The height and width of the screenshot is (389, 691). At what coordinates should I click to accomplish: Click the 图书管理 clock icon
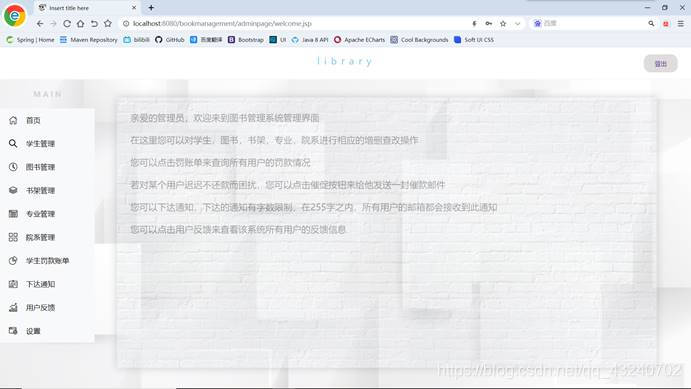point(13,167)
